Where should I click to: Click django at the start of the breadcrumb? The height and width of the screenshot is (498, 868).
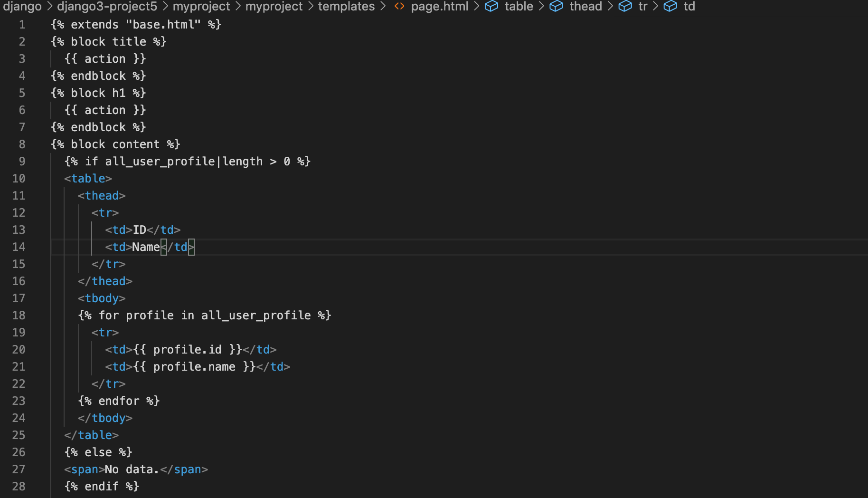(22, 7)
